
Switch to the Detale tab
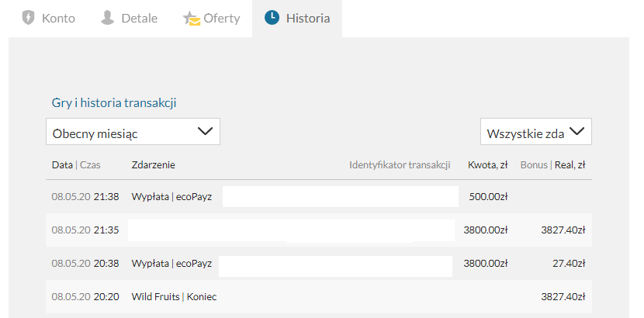129,19
